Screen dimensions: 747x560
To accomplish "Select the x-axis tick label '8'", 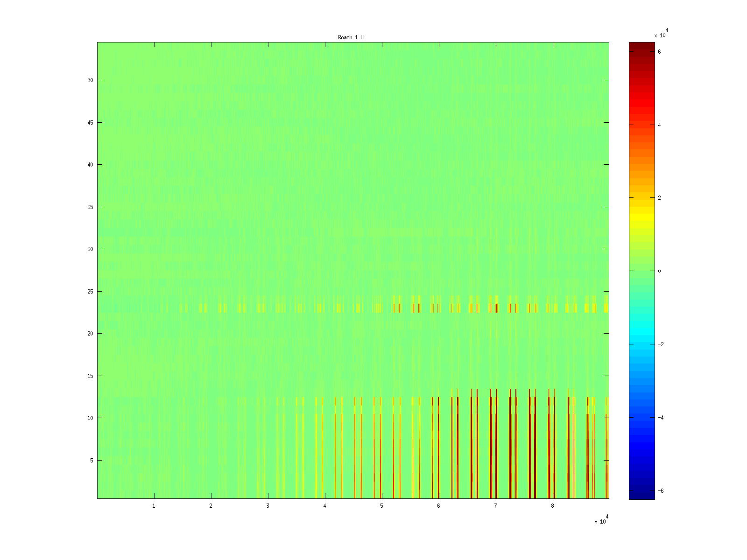I will coord(552,506).
